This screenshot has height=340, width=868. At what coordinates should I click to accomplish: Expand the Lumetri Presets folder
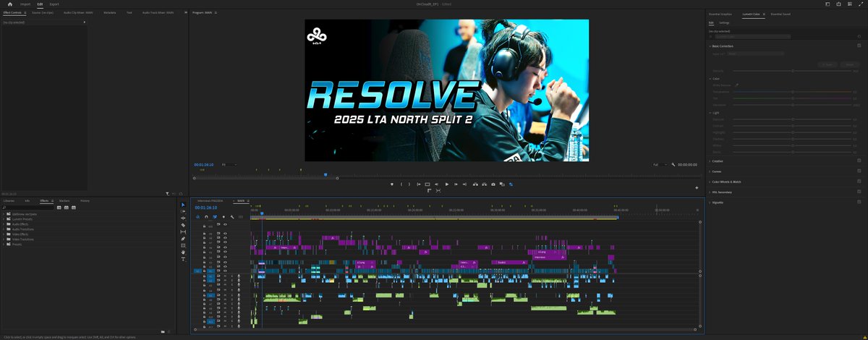(x=4, y=219)
